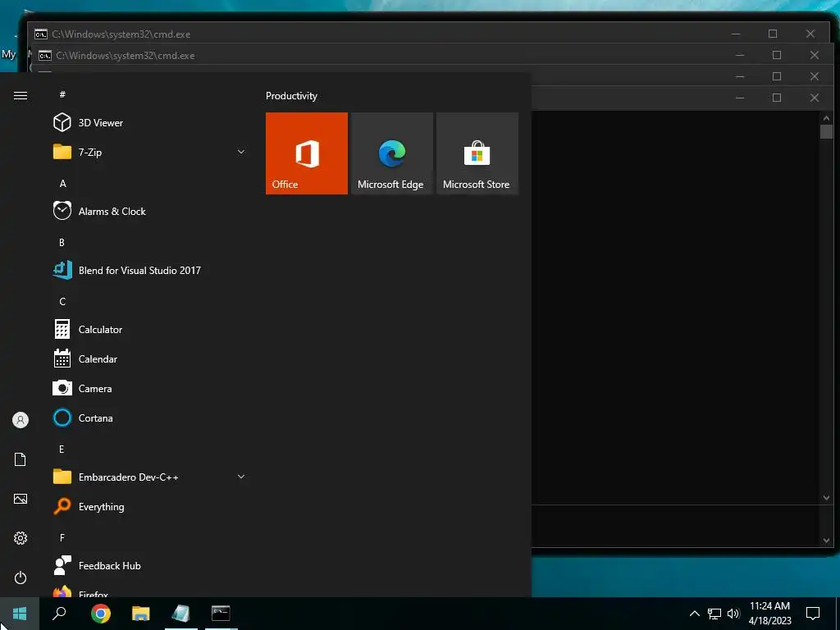
Task: Open 3D Viewer from the app list
Action: (150, 123)
